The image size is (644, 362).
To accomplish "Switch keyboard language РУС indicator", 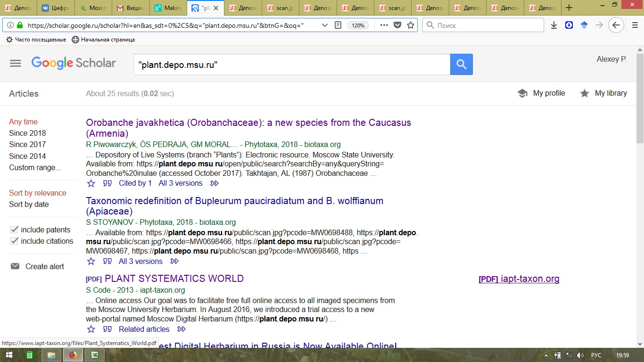I will coord(596,355).
